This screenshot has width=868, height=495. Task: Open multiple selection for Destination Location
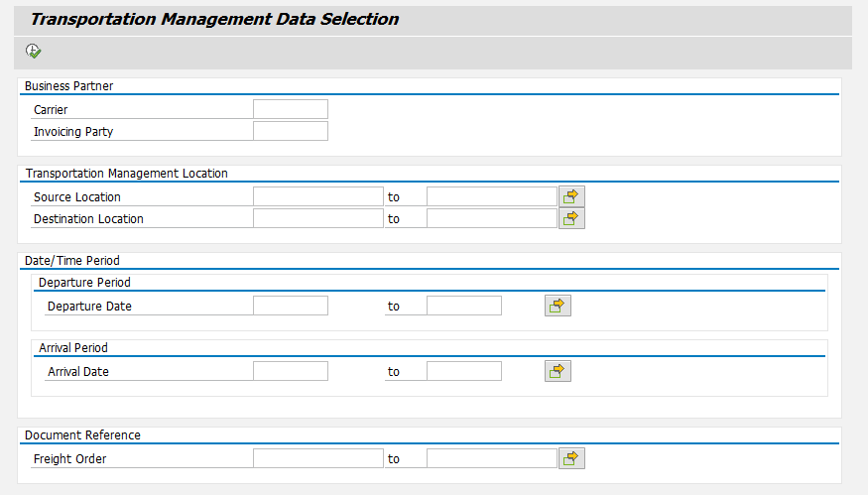(571, 218)
